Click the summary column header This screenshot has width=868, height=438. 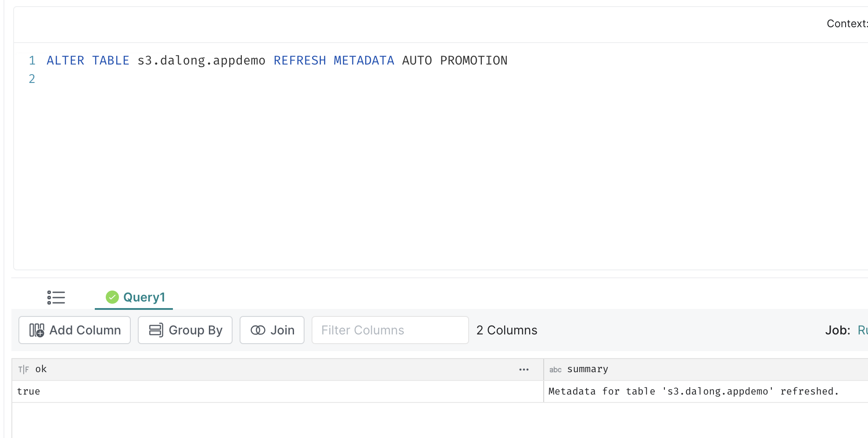(706, 370)
